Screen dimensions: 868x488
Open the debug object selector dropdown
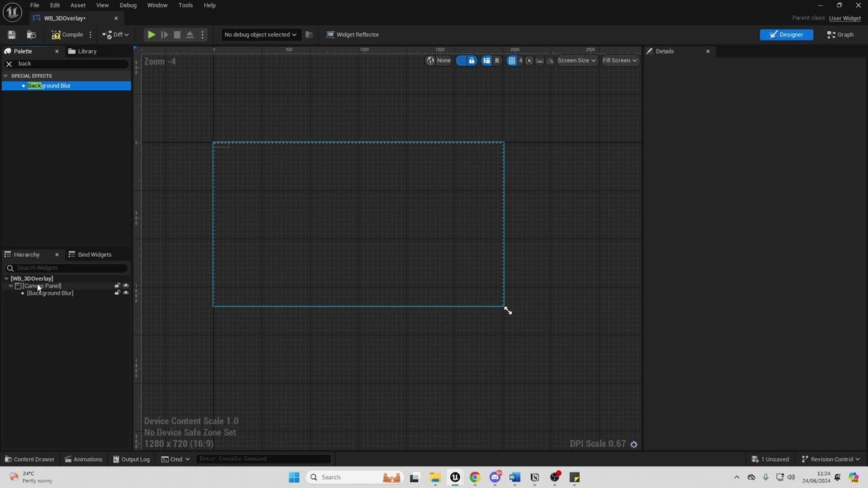[260, 35]
